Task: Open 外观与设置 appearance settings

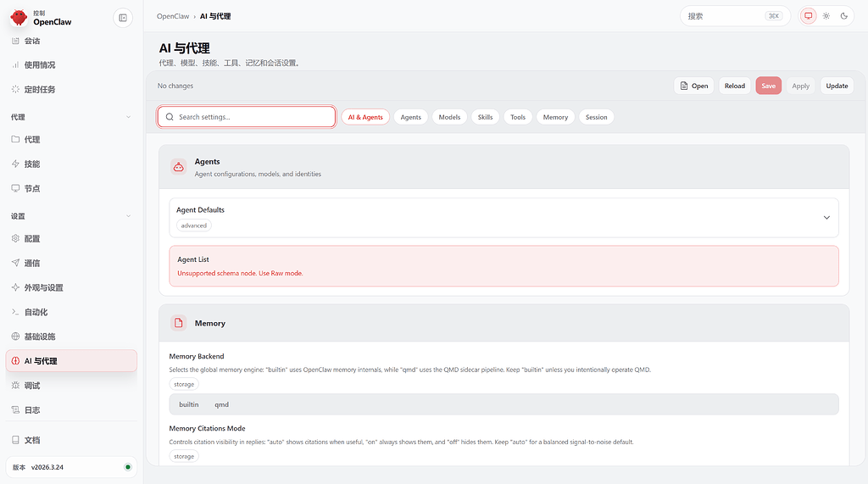Action: 71,287
